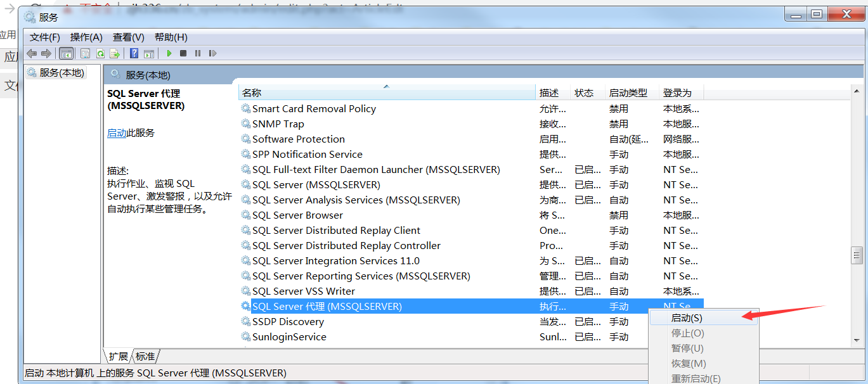This screenshot has height=384, width=868.
Task: Start the service with the green play icon
Action: tap(169, 54)
